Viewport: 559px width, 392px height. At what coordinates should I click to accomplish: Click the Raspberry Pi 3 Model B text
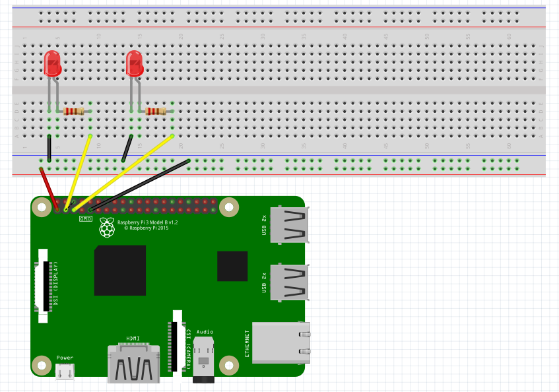147,223
